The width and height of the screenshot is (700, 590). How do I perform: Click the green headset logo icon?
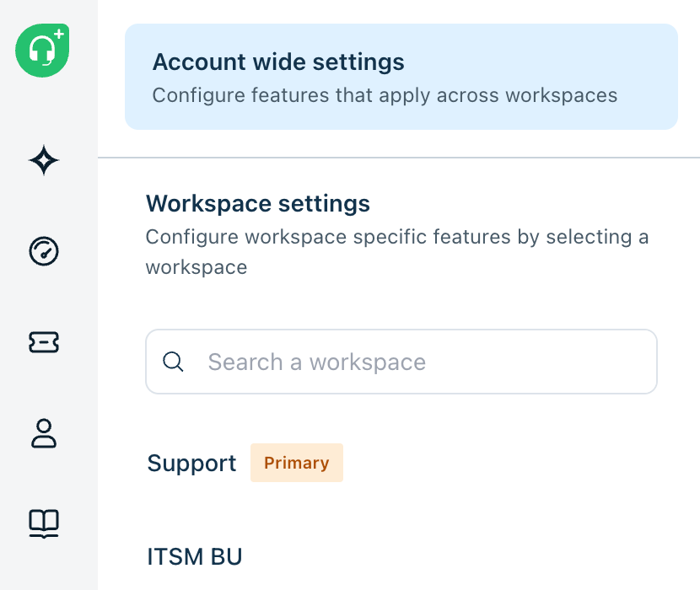click(42, 51)
